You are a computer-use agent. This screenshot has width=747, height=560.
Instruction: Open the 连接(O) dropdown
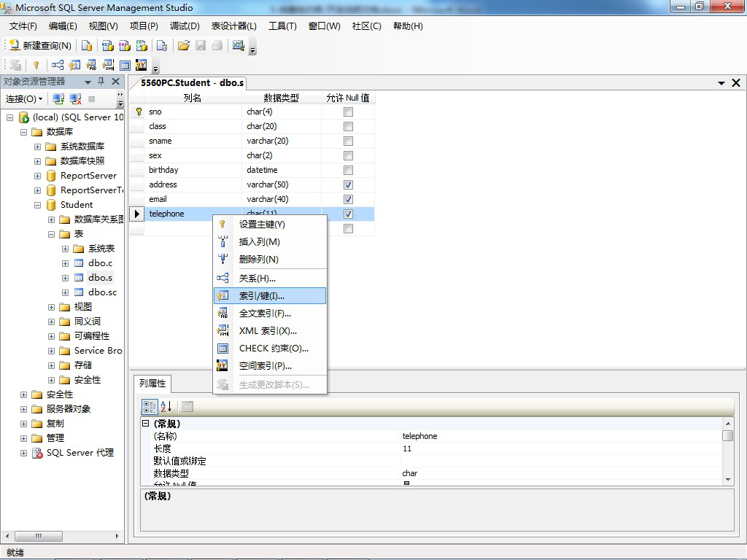(x=24, y=98)
